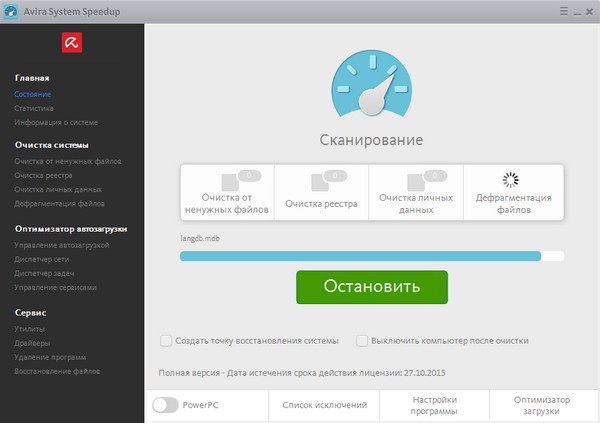Minimize the Avira System Speedup window
The image size is (600, 423).
pos(577,13)
